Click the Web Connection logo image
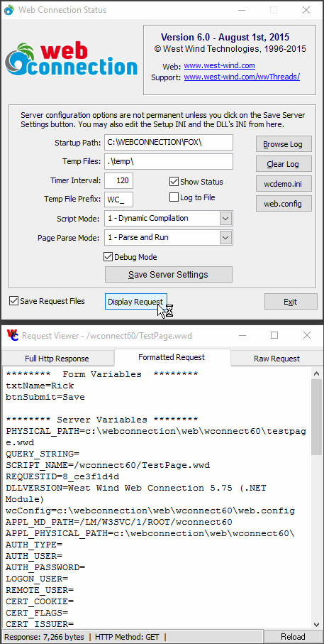This screenshot has height=644, width=324. (72, 60)
